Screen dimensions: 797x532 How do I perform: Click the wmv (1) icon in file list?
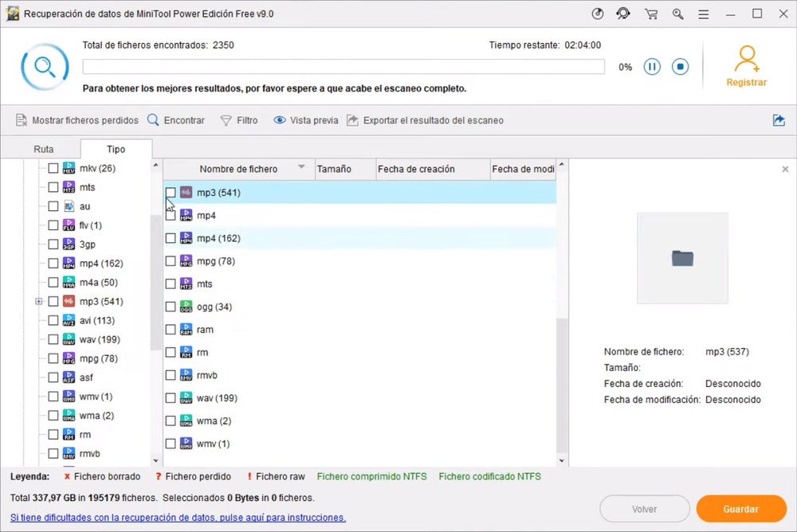pyautogui.click(x=186, y=444)
